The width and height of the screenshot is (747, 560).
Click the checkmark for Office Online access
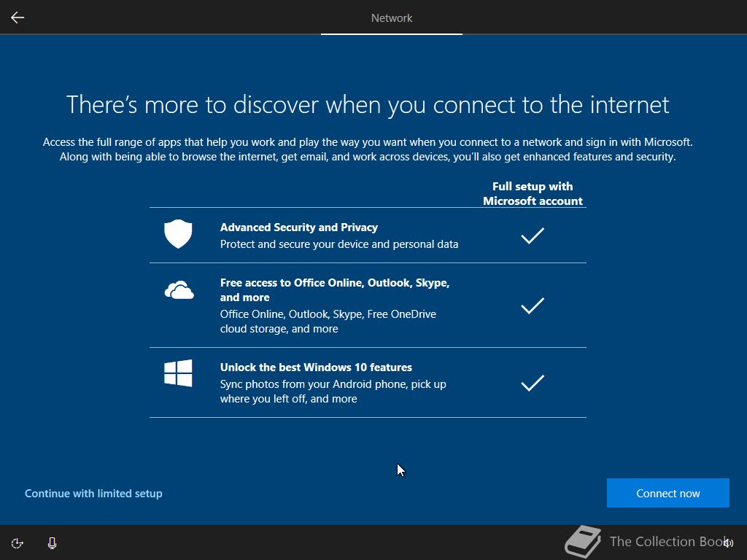533,306
